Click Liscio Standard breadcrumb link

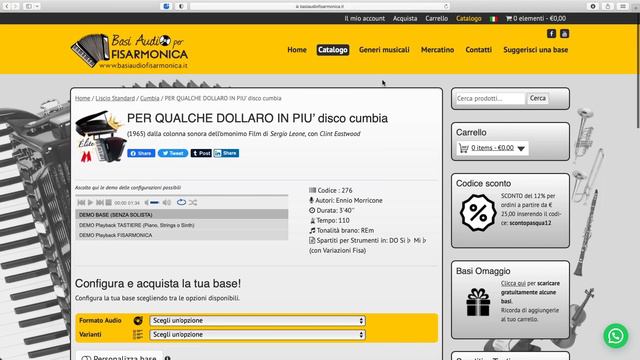115,98
